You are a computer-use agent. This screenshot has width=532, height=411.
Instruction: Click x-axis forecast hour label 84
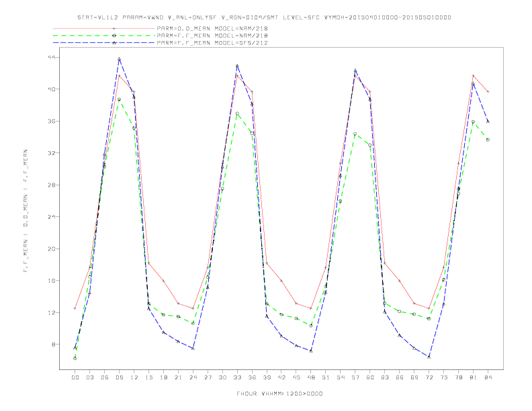pos(488,377)
